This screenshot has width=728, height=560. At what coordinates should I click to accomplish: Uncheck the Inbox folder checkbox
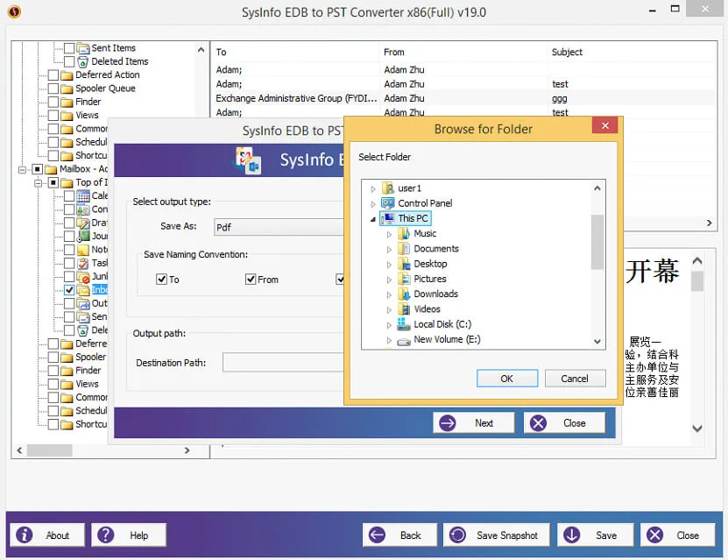pyautogui.click(x=69, y=290)
